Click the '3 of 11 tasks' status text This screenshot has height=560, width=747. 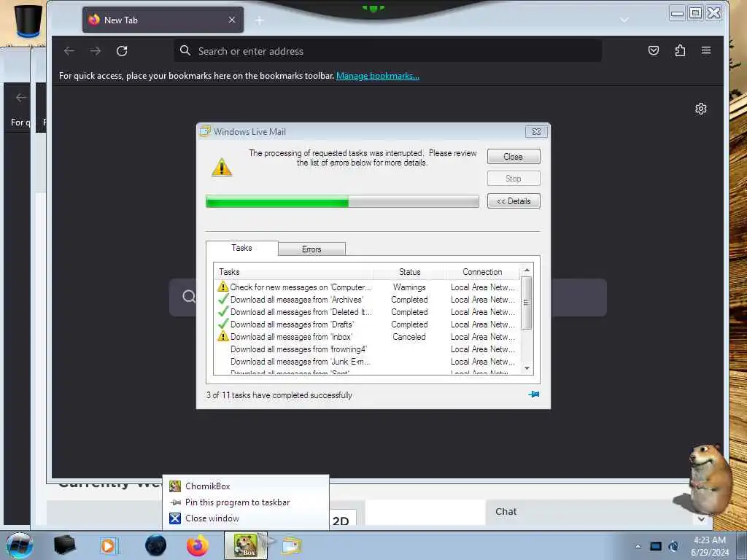(279, 395)
